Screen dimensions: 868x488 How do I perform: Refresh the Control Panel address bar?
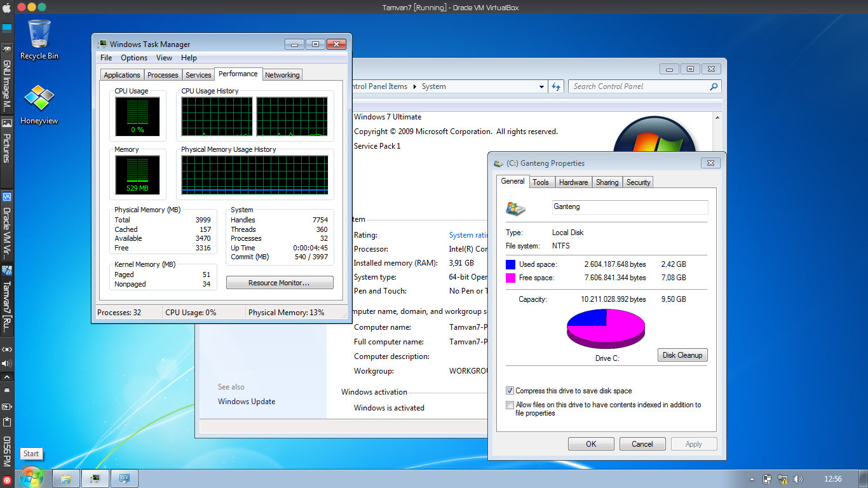[x=556, y=86]
